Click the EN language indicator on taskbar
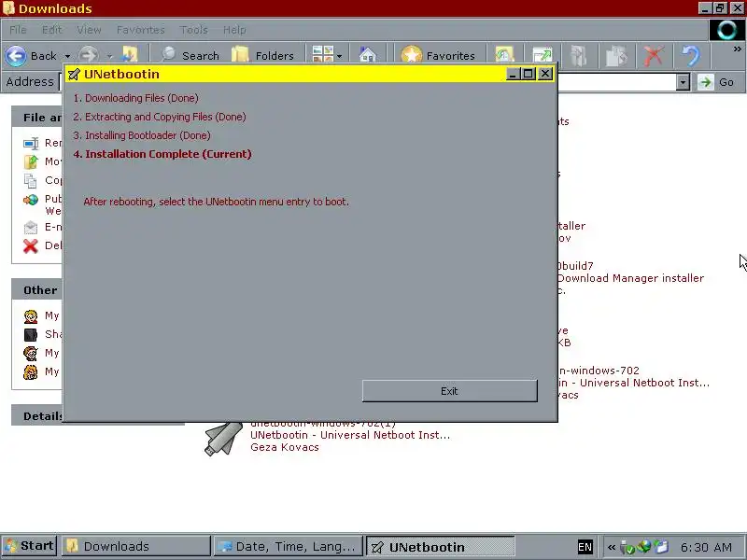This screenshot has width=747, height=560. [x=585, y=547]
